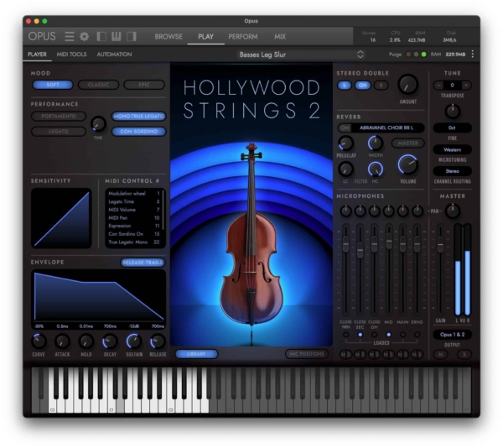The height and width of the screenshot is (448, 503).
Task: Switch to the Browse tab
Action: (169, 37)
